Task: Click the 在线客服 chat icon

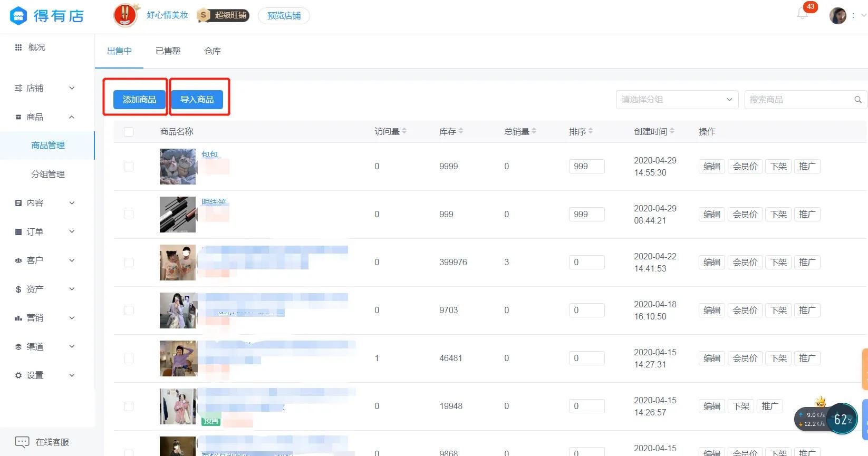Action: [x=22, y=442]
